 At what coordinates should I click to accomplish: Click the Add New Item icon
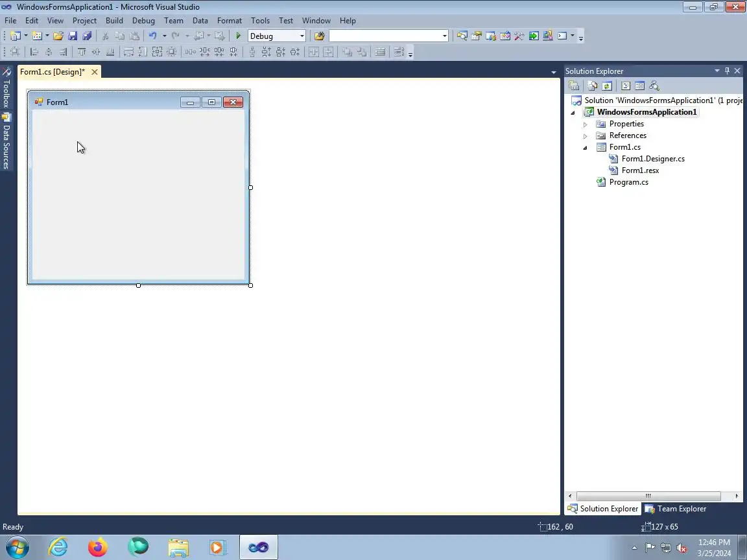(x=37, y=36)
